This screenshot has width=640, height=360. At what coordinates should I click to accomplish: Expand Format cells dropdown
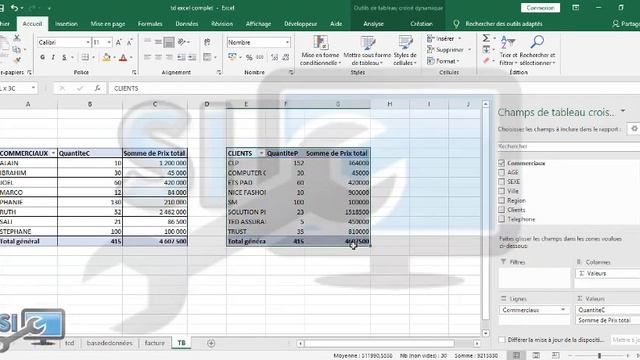pos(458,61)
